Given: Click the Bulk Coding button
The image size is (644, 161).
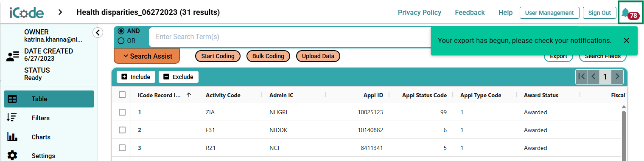Looking at the screenshot, I should (268, 56).
